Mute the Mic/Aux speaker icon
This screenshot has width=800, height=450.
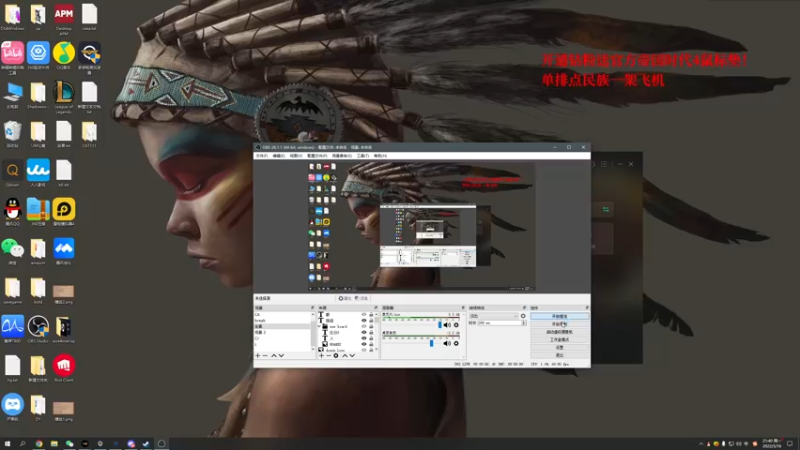pos(447,325)
